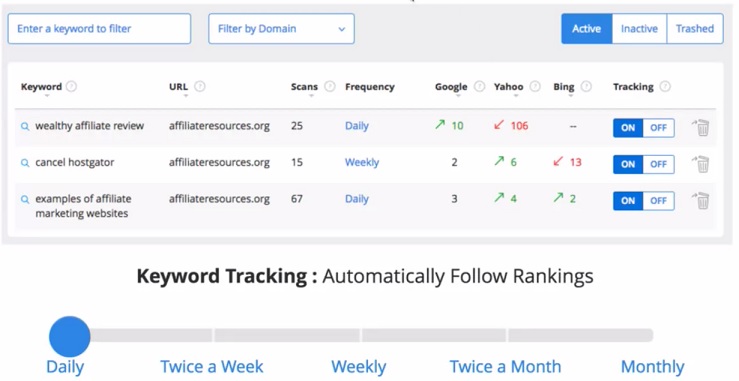Viewport: 739px width, 381px height.
Task: Click search icon beside wealthy affiliate review
Action: point(25,126)
